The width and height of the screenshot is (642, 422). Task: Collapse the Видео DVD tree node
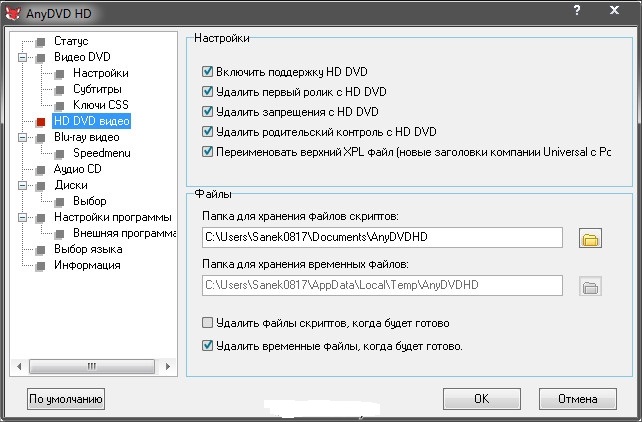tap(23, 57)
